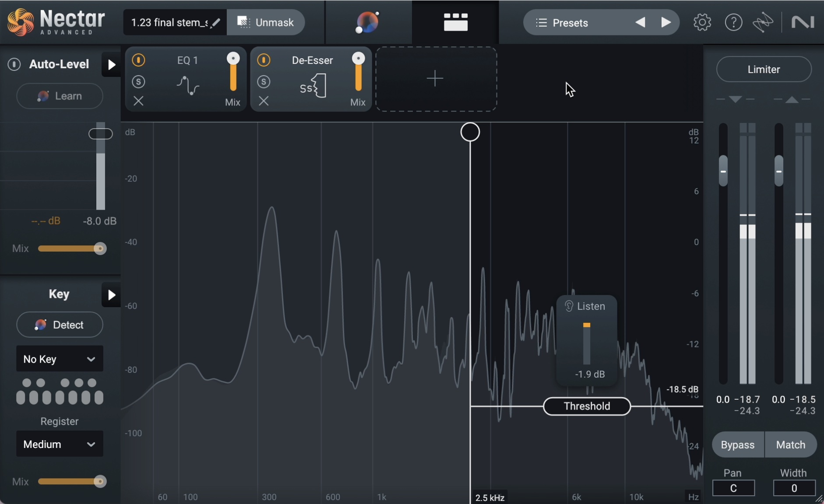This screenshot has height=504, width=824.
Task: Click the Auto-Level Mix slider handle
Action: click(x=100, y=248)
